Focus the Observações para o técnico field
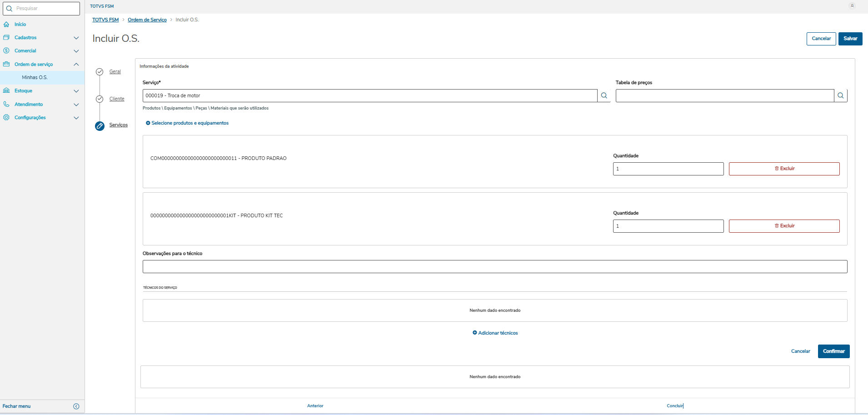 click(494, 266)
